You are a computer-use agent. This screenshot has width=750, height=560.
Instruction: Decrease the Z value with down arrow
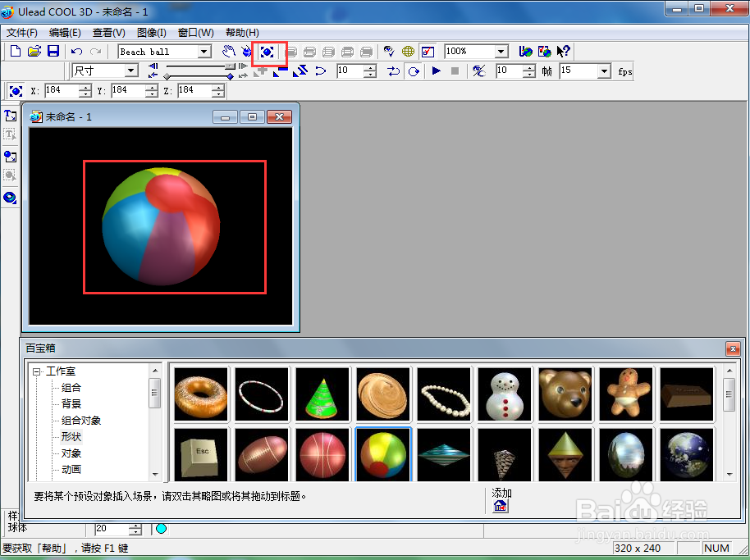tap(218, 93)
